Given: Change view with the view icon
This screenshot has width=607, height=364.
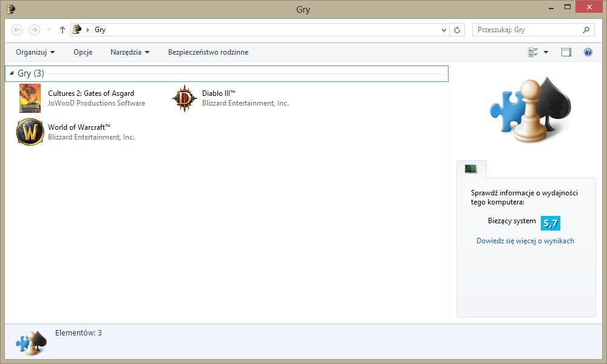Looking at the screenshot, I should click(533, 52).
